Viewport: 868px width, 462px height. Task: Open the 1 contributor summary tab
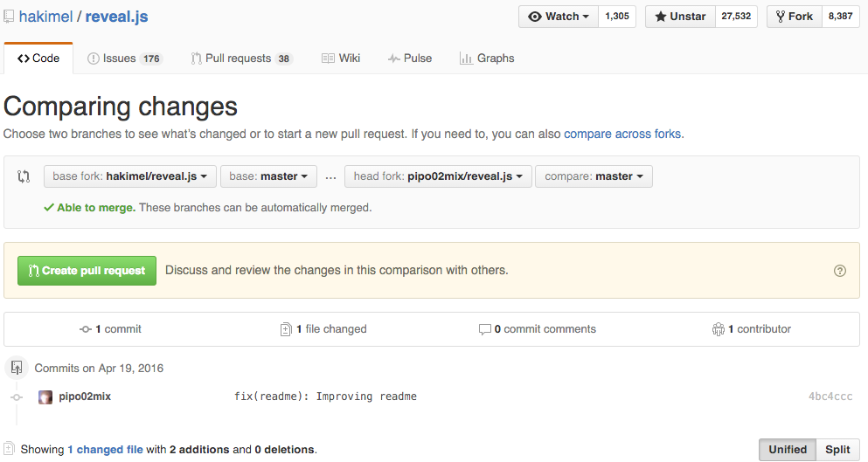pyautogui.click(x=751, y=329)
